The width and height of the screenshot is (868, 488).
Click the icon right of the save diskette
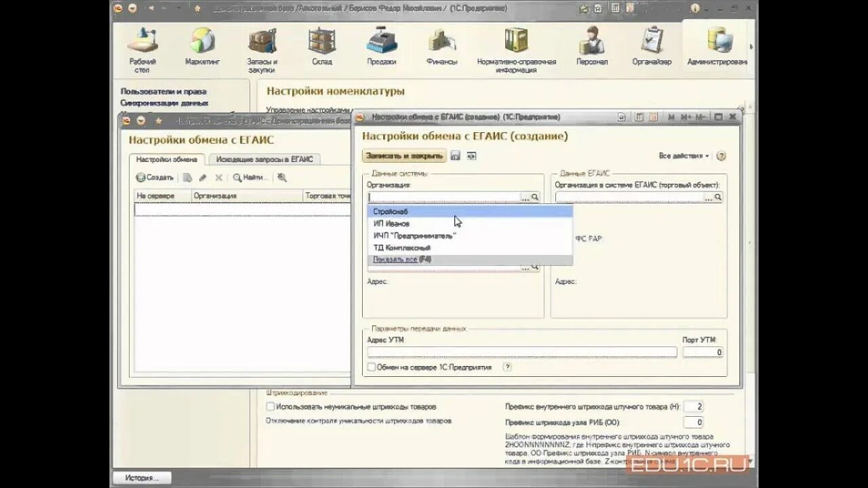coord(471,156)
